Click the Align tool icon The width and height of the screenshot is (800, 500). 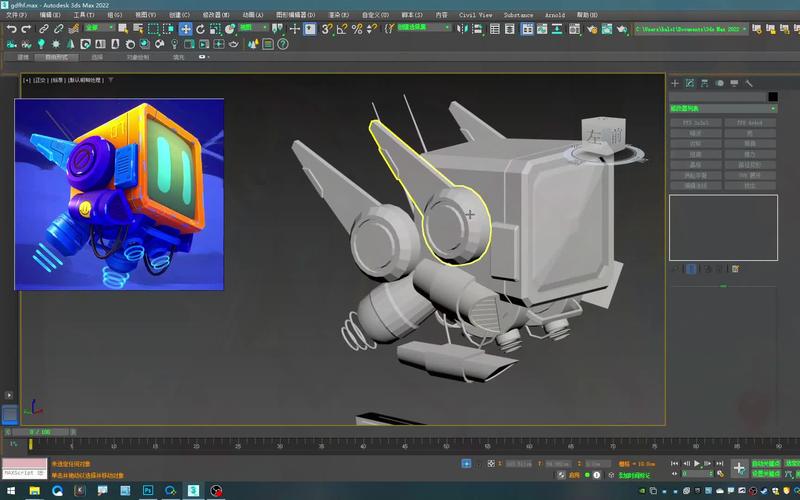click(x=478, y=29)
